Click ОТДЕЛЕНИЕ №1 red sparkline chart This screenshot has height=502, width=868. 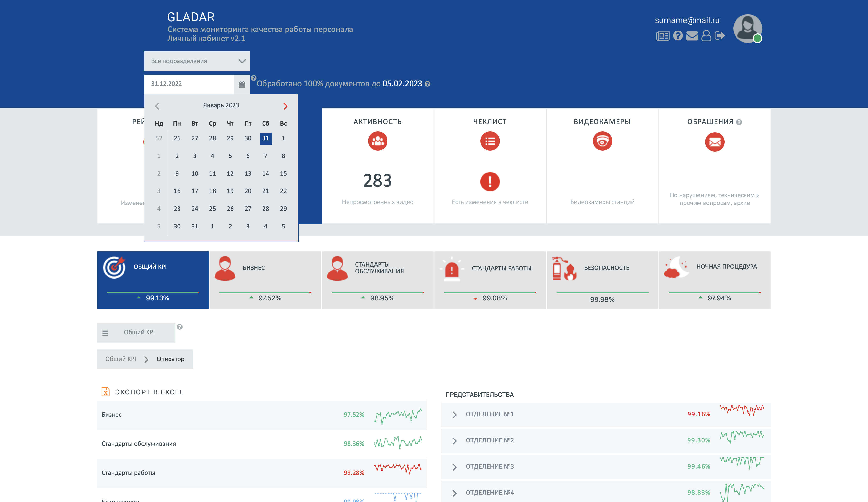pos(742,410)
